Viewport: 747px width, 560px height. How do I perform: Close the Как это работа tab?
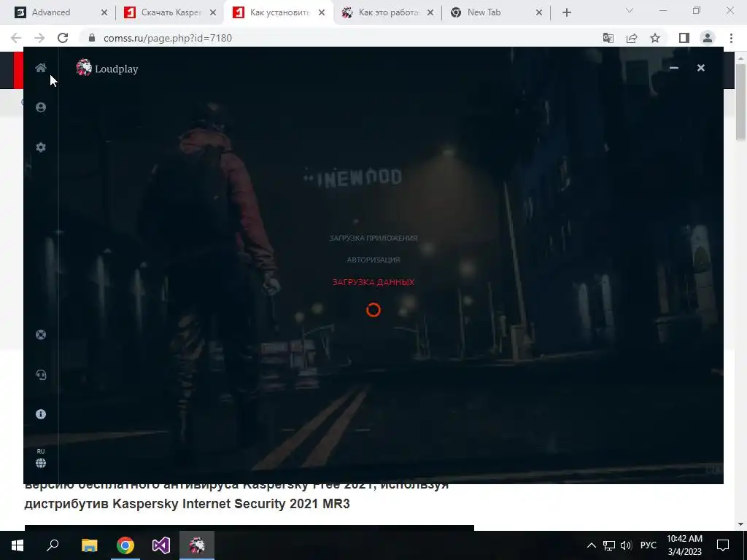(430, 12)
